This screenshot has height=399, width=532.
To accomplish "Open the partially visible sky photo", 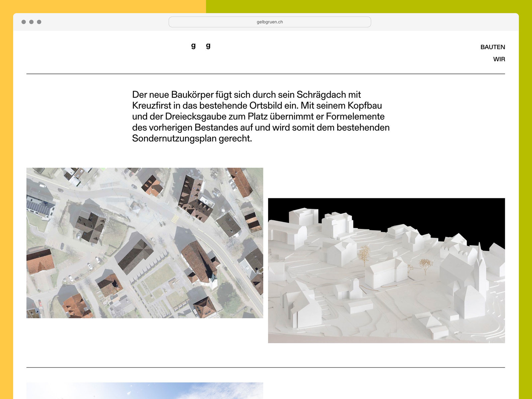I will (145, 391).
